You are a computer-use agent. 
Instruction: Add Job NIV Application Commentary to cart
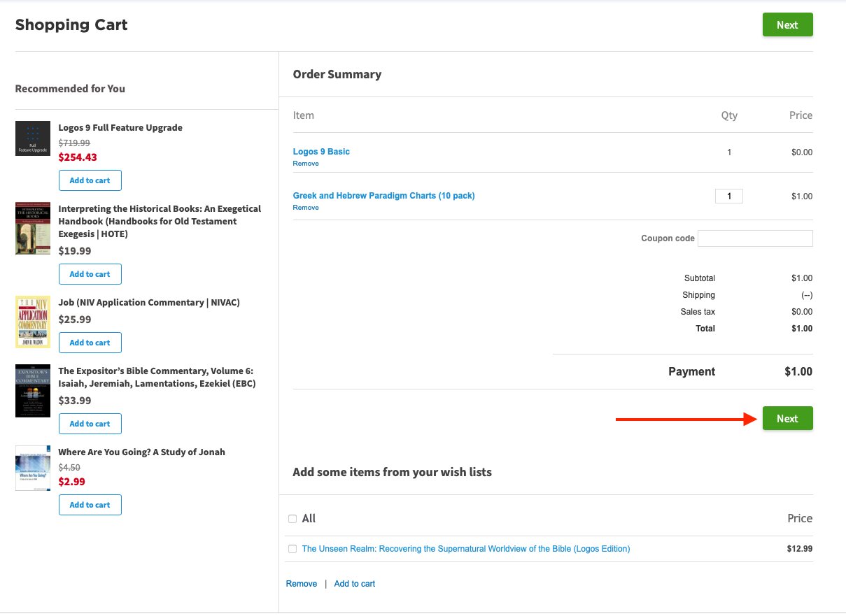point(90,343)
